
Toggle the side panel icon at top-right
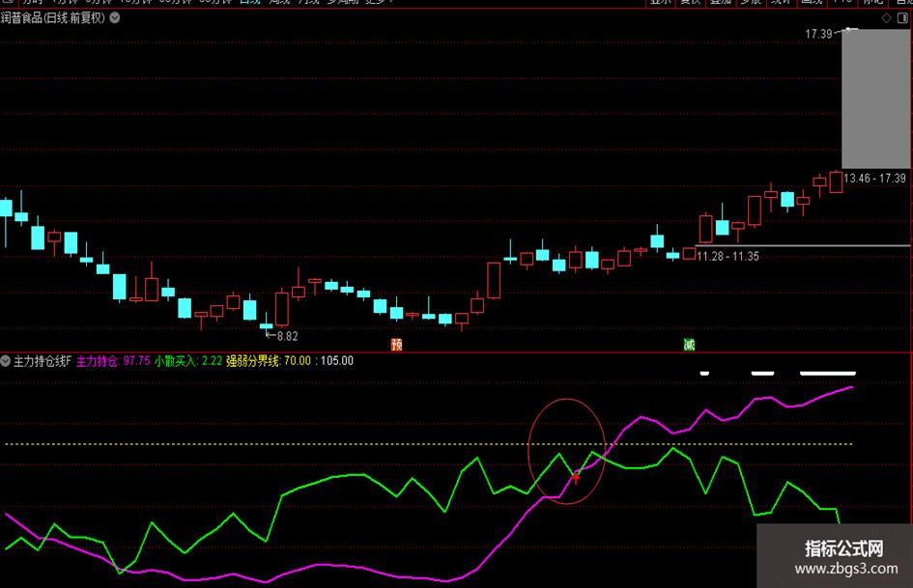[x=902, y=18]
